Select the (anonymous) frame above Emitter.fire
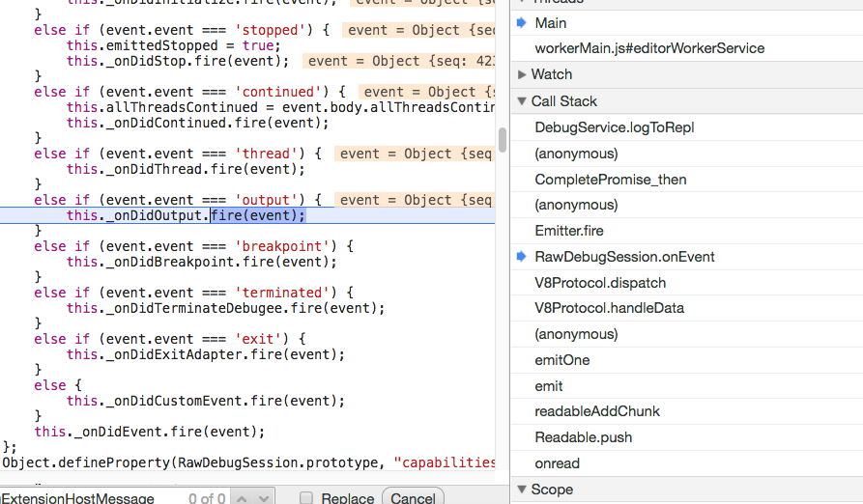The height and width of the screenshot is (504, 863). 687,205
